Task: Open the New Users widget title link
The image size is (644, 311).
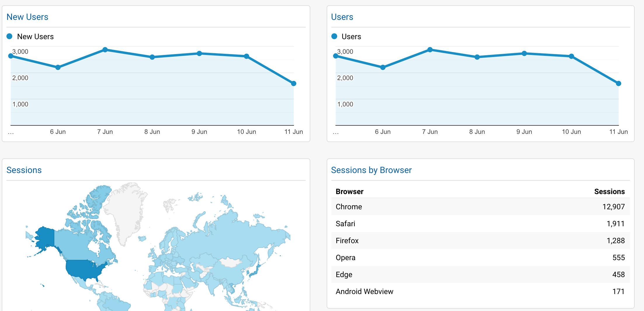Action: coord(27,17)
